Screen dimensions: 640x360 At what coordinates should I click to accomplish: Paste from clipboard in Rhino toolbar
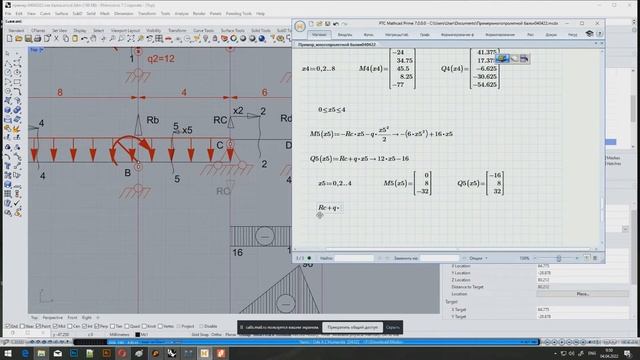pos(75,39)
